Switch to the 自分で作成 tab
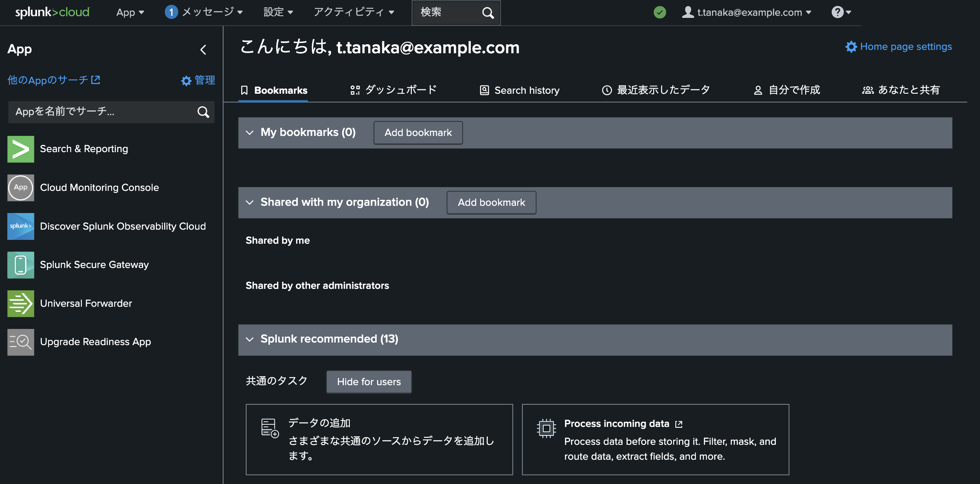This screenshot has width=980, height=484. 787,90
